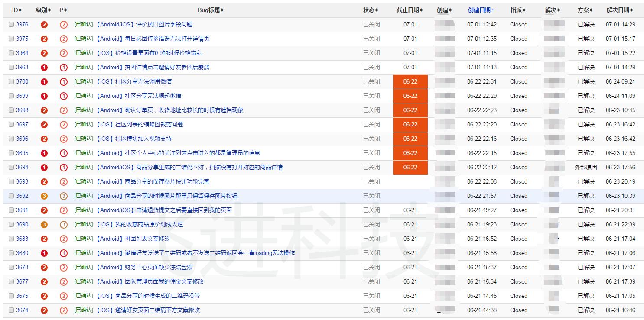Image resolution: width=644 pixels, height=320 pixels.
Task: Click the red level 1 icon on bug 3680
Action: (44, 253)
